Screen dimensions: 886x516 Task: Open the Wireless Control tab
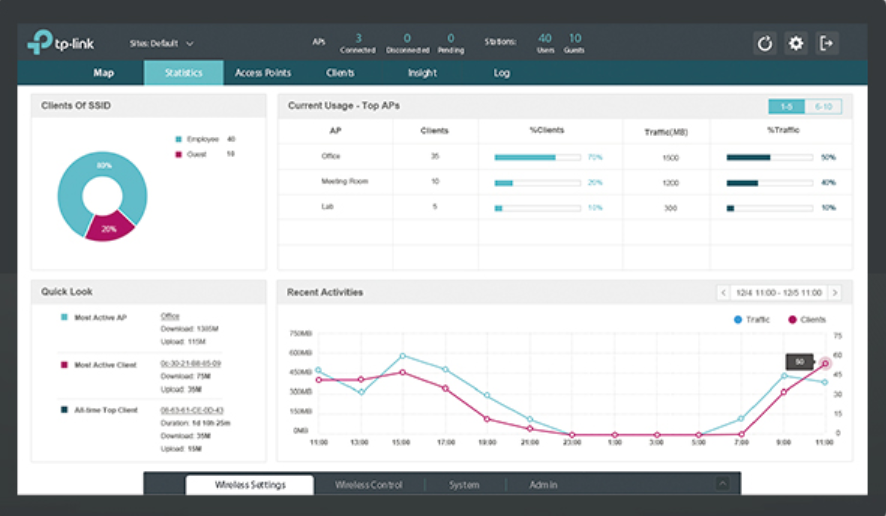[368, 485]
